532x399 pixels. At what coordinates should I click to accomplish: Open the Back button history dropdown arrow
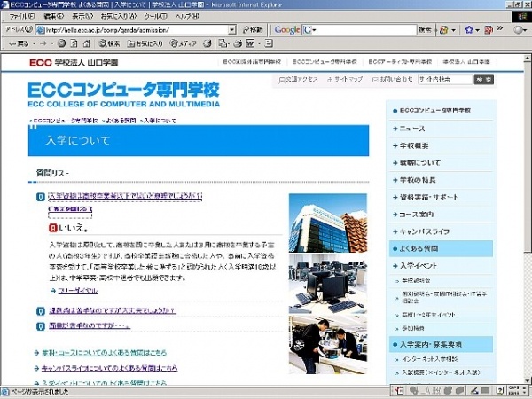(35, 43)
